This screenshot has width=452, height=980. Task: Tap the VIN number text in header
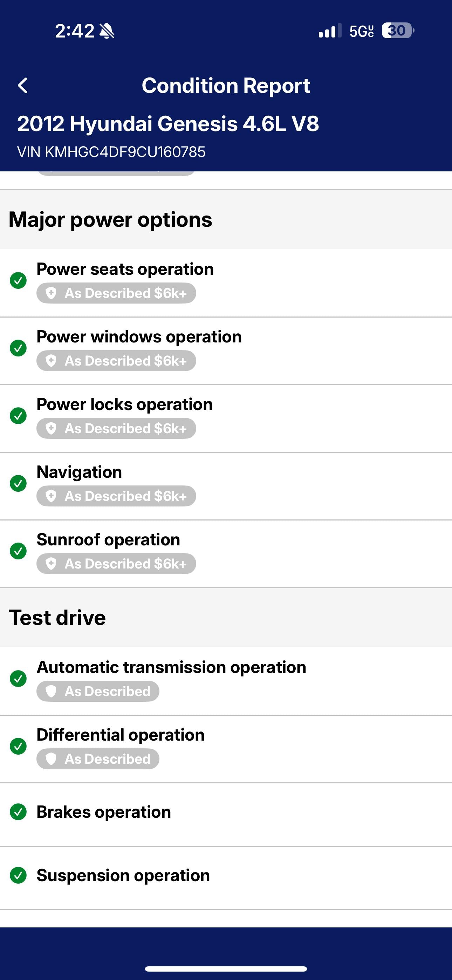point(111,152)
